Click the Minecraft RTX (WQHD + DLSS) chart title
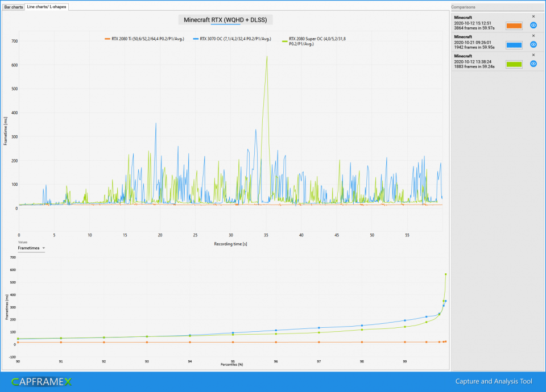 [x=225, y=20]
